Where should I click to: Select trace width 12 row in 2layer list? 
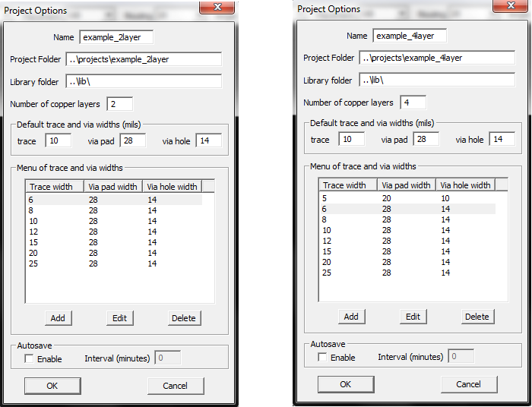point(114,232)
